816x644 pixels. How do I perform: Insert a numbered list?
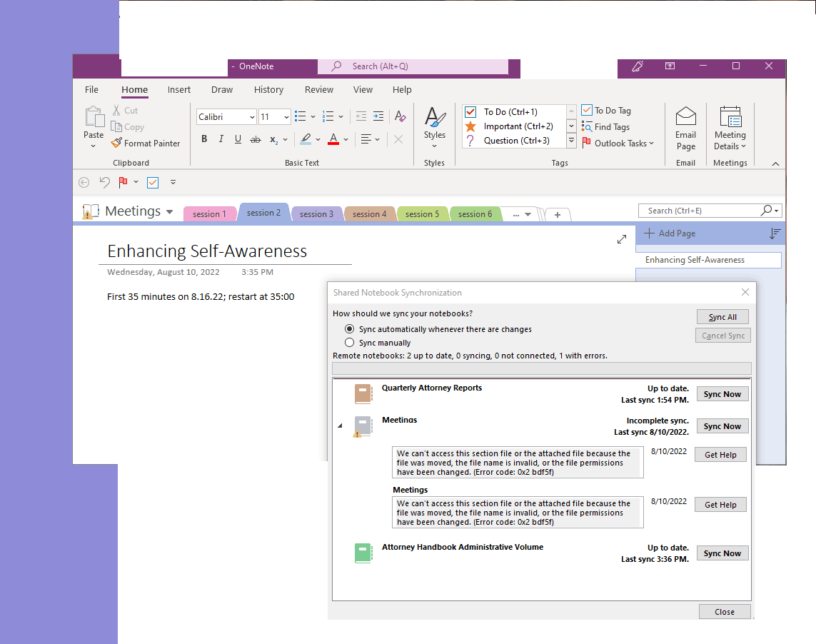(x=328, y=116)
